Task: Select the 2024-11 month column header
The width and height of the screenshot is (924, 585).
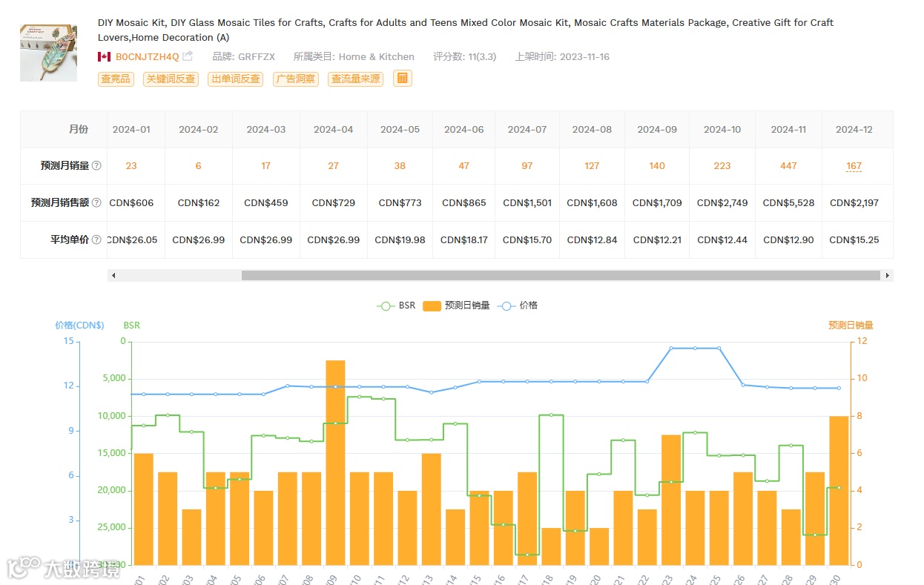Action: pos(788,129)
